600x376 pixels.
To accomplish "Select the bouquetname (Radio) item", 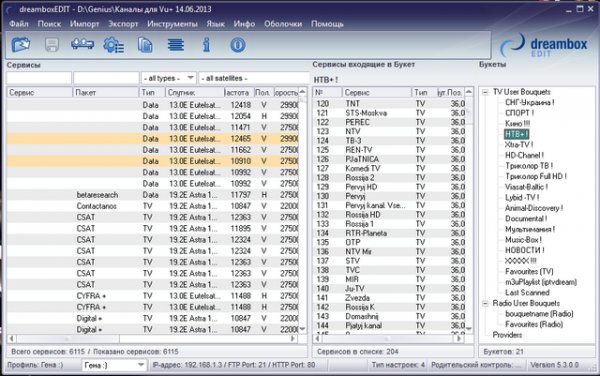I will (x=539, y=314).
